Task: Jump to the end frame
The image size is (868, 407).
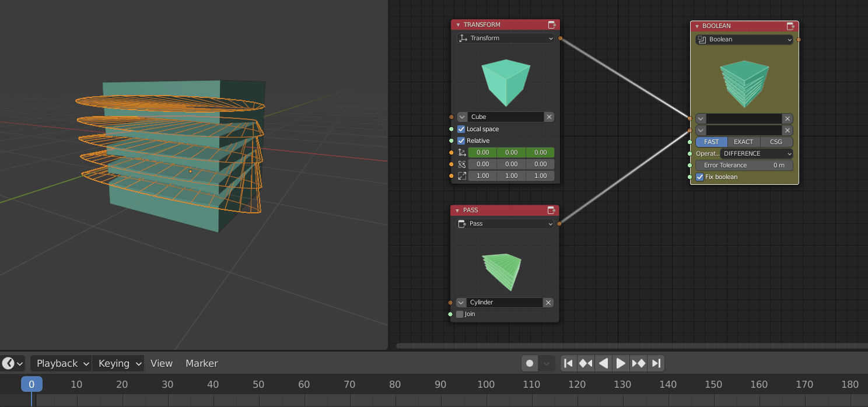Action: 656,363
